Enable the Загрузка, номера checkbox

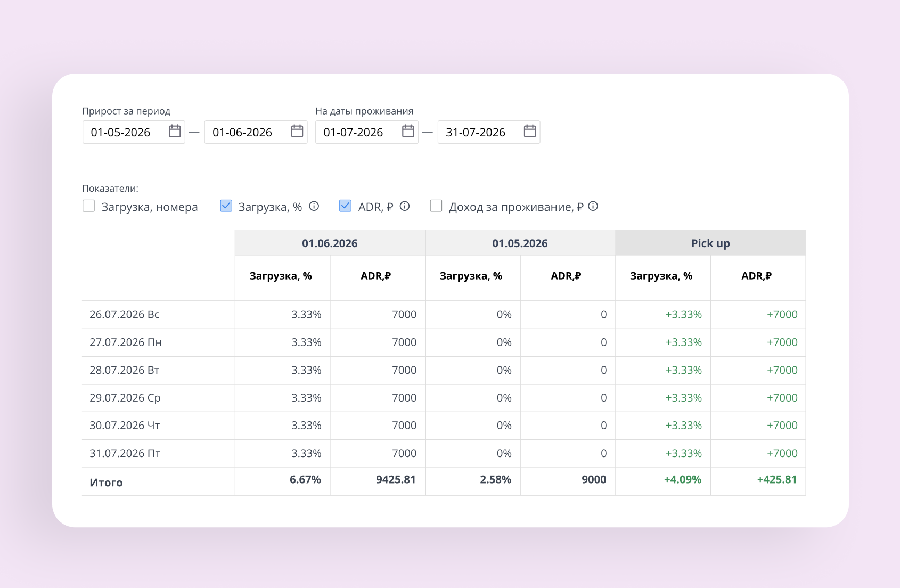(x=88, y=206)
